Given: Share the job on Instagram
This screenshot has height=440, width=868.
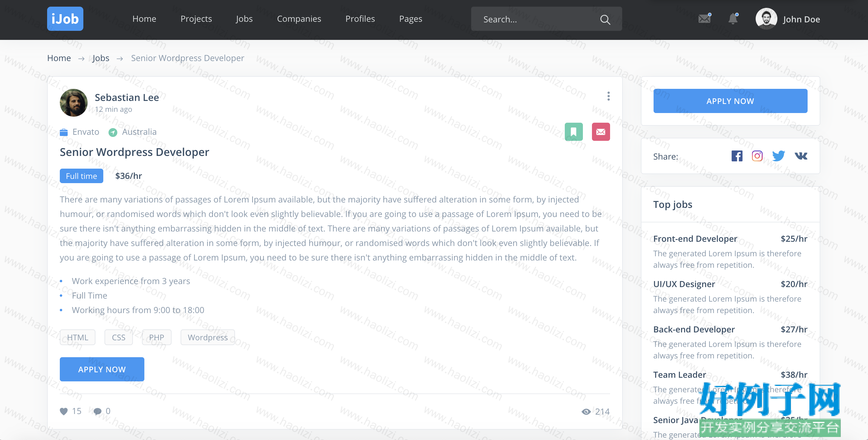Looking at the screenshot, I should (757, 156).
